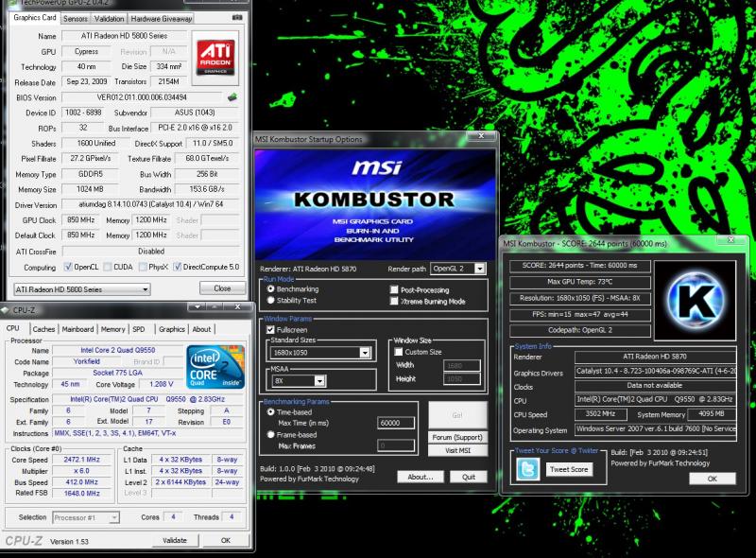Click the MSI Kombustor banner image
This screenshot has width=756, height=558.
374,204
